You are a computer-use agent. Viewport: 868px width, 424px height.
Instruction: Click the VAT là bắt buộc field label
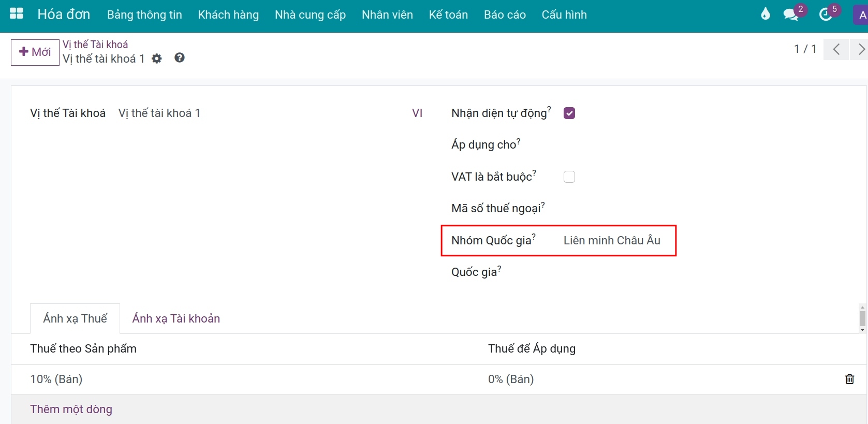click(x=493, y=177)
